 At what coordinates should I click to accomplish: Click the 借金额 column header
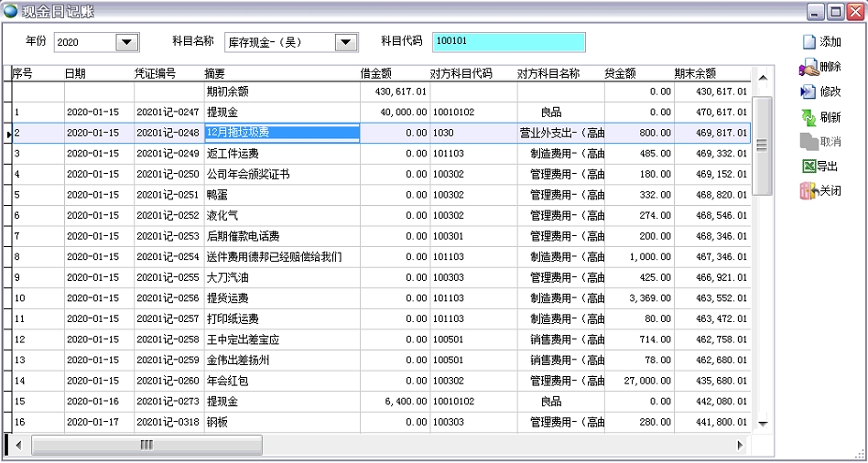click(376, 73)
